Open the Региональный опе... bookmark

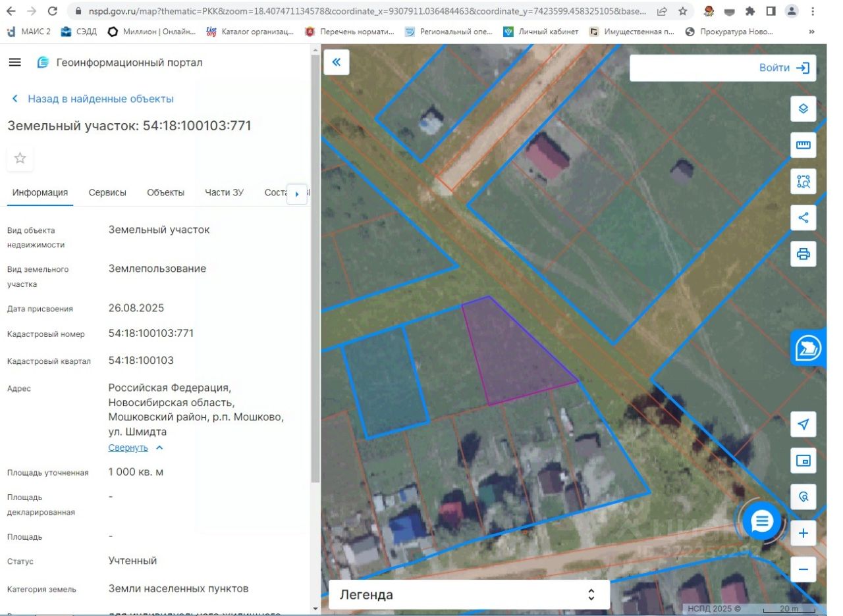449,32
